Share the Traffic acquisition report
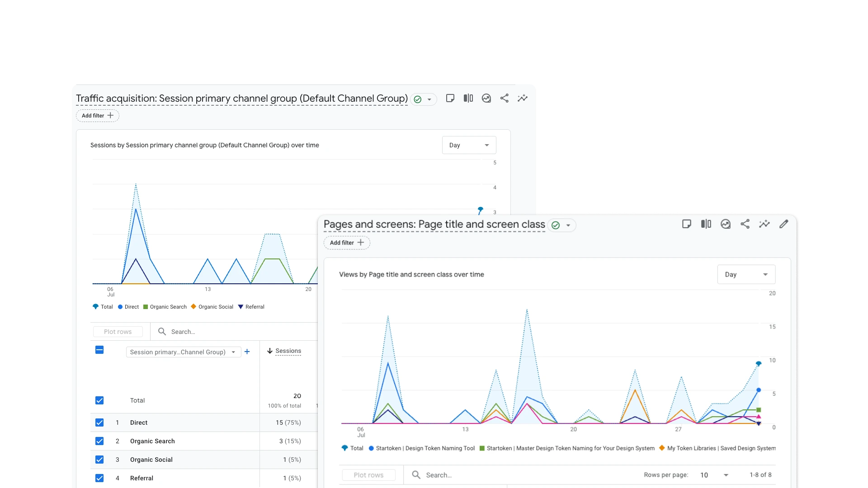 (505, 98)
